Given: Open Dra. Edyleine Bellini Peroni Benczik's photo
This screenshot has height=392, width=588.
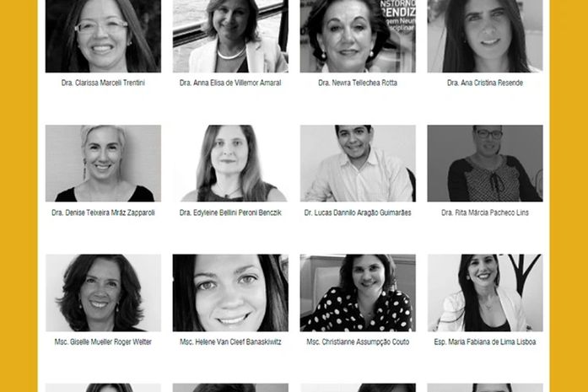Looking at the screenshot, I should [x=230, y=164].
